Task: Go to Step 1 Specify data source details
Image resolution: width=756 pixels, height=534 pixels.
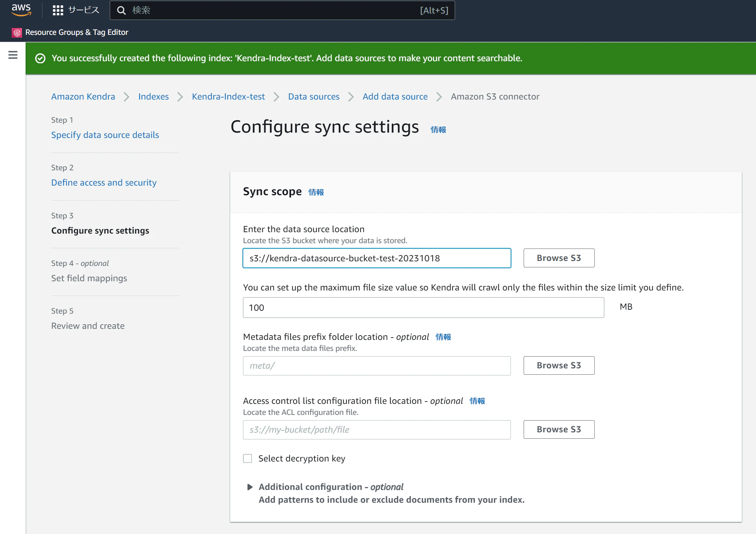Action: [x=105, y=135]
